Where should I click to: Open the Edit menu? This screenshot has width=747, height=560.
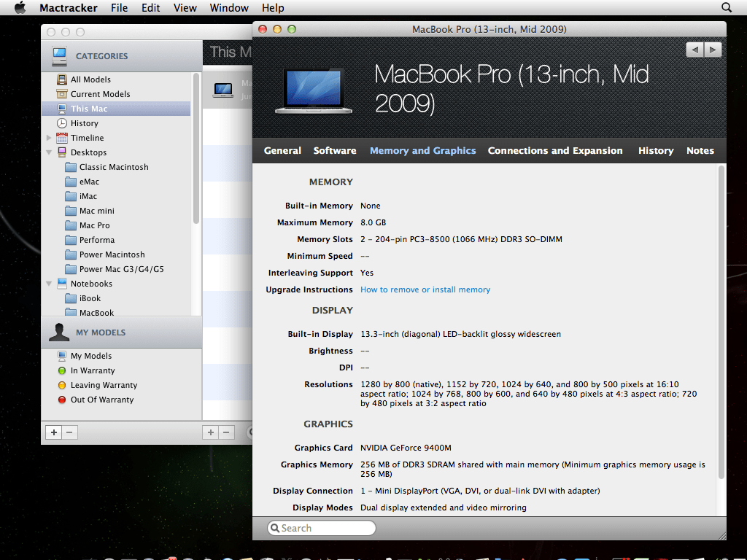150,7
